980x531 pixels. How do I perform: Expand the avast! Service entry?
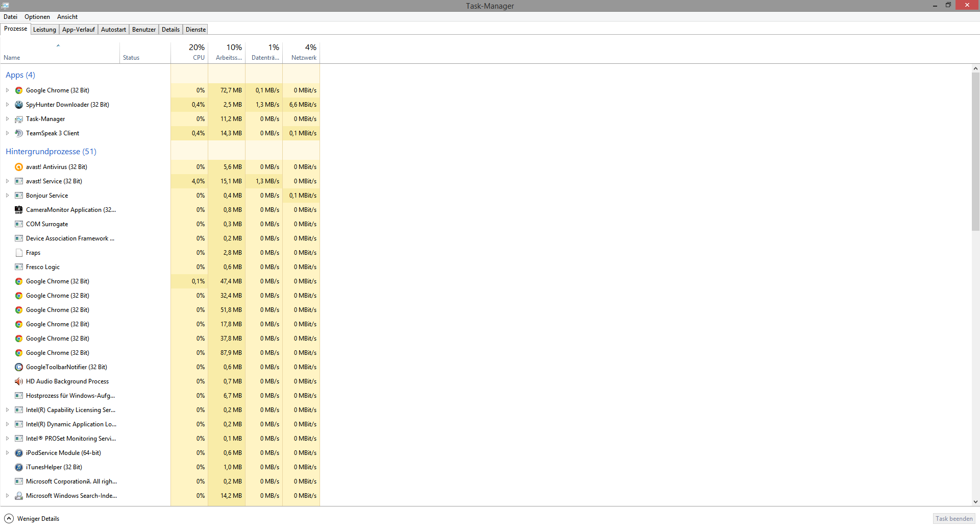pyautogui.click(x=7, y=181)
